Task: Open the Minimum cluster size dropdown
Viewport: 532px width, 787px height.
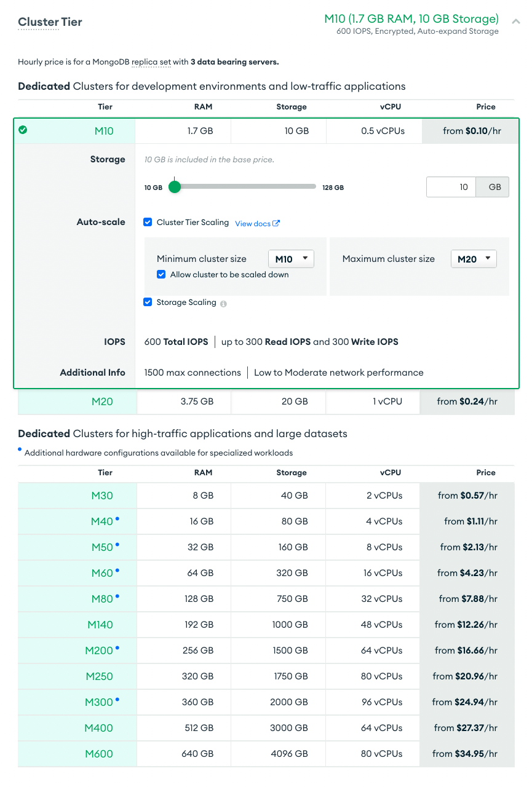Action: tap(291, 258)
